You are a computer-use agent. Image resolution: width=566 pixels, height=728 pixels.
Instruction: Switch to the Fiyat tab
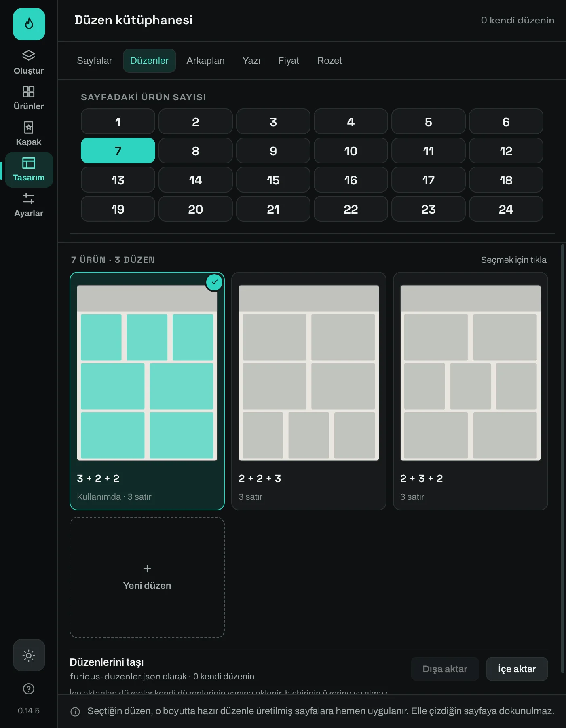point(289,61)
